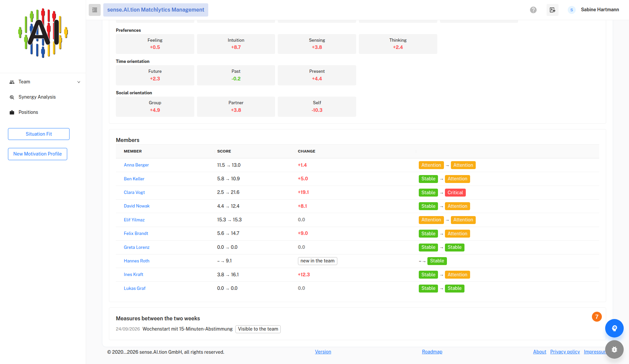Image resolution: width=629 pixels, height=364 pixels.
Task: Click the 'new in the team' tag
Action: point(317,261)
